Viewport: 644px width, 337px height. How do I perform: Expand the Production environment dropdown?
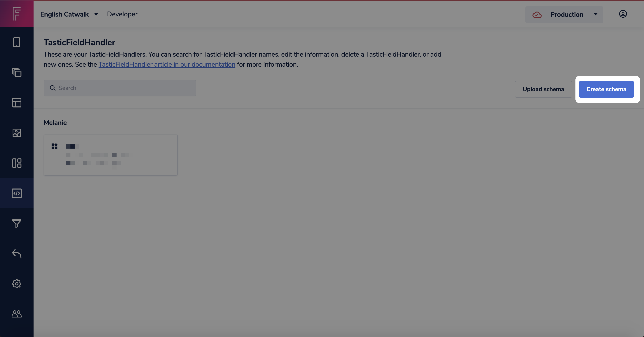pos(564,14)
